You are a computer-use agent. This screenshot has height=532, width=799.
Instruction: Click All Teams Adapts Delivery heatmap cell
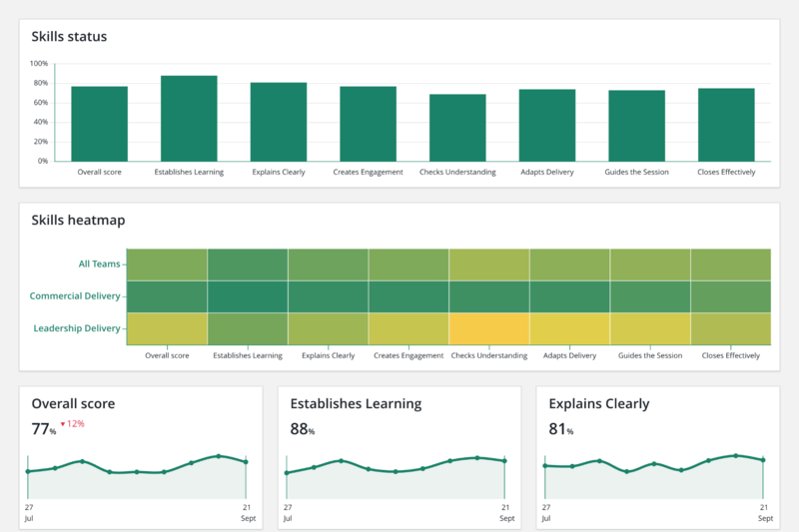pyautogui.click(x=569, y=265)
